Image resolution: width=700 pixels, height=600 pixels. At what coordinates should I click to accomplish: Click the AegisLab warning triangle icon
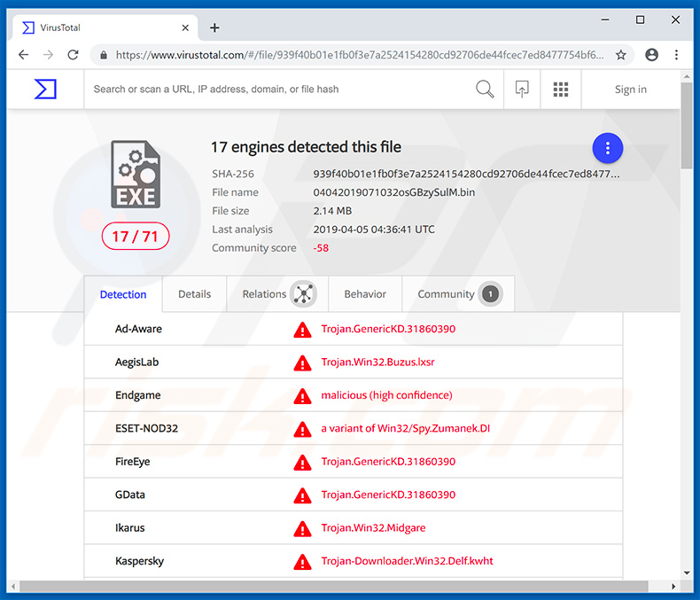point(302,362)
